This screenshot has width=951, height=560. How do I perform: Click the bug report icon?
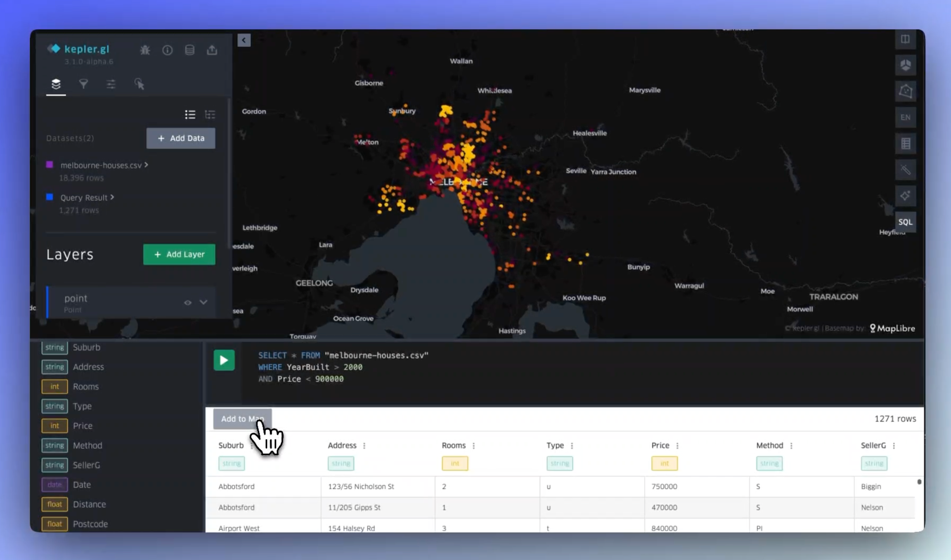(145, 50)
